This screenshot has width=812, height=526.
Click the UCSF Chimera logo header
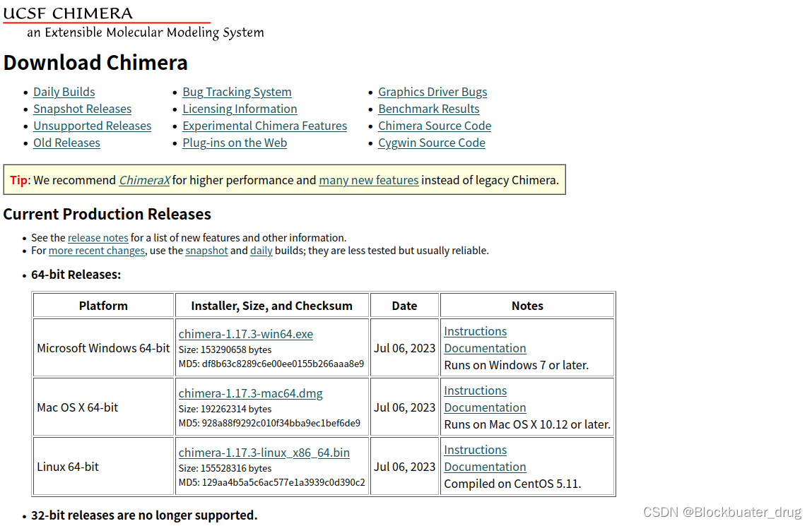(x=134, y=22)
